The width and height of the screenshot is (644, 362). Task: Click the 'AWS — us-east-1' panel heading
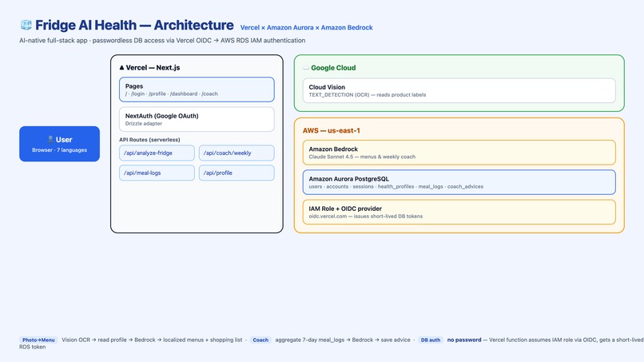pyautogui.click(x=332, y=131)
